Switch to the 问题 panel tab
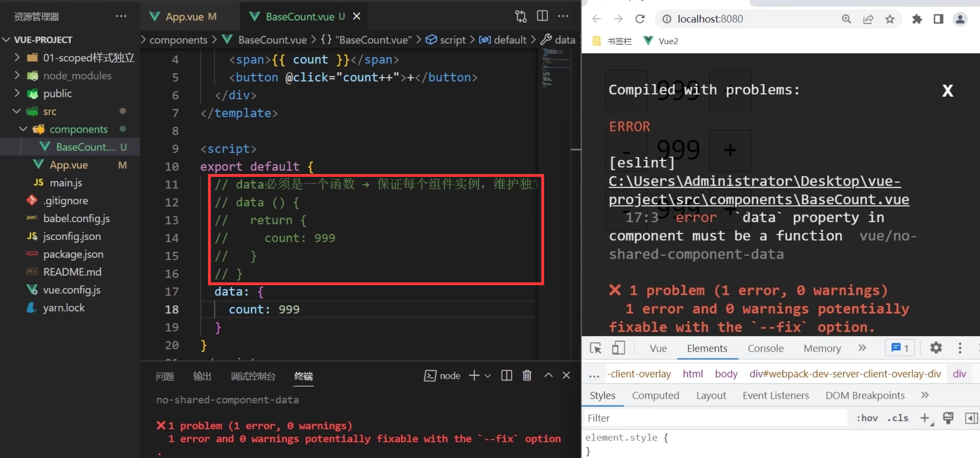 165,376
